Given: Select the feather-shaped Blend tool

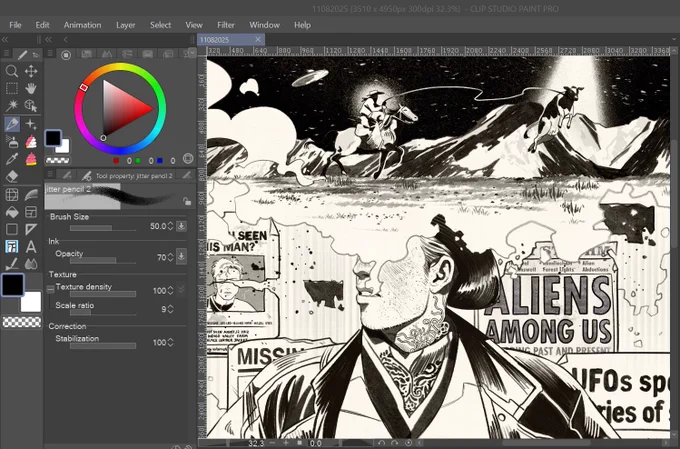Looking at the screenshot, I should (x=31, y=195).
